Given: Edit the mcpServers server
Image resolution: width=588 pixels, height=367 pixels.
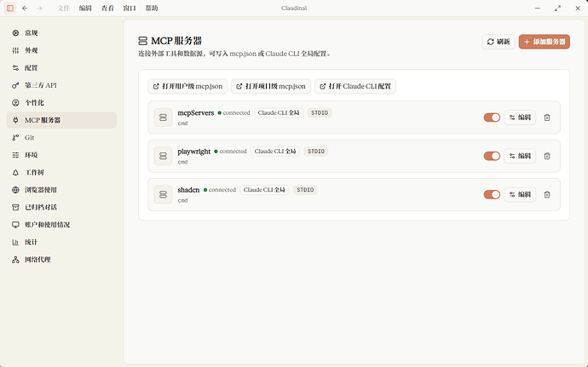Looking at the screenshot, I should (x=520, y=118).
